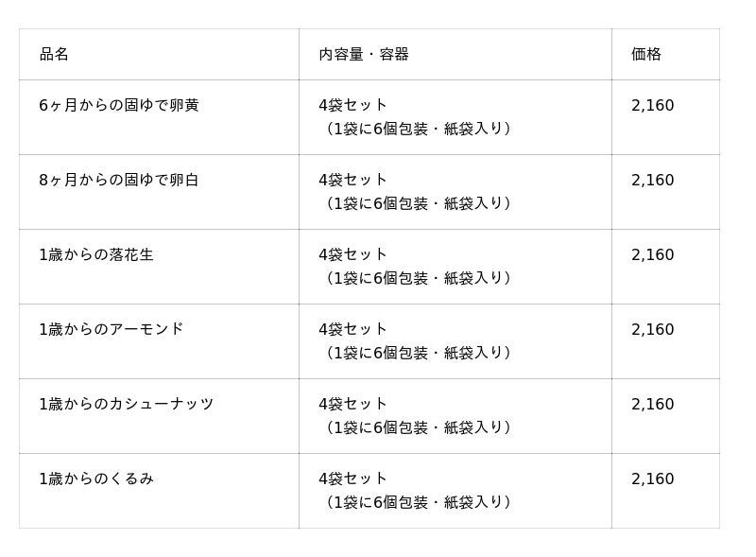
Task: Click the 価格 column header
Action: [x=646, y=55]
